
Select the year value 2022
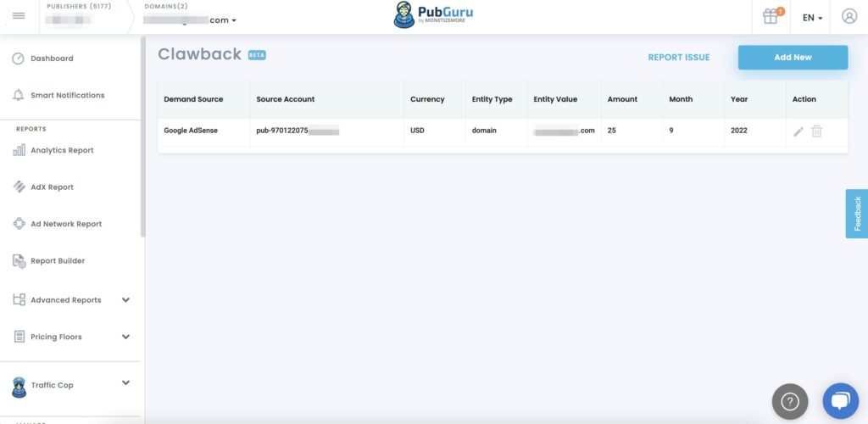point(739,131)
